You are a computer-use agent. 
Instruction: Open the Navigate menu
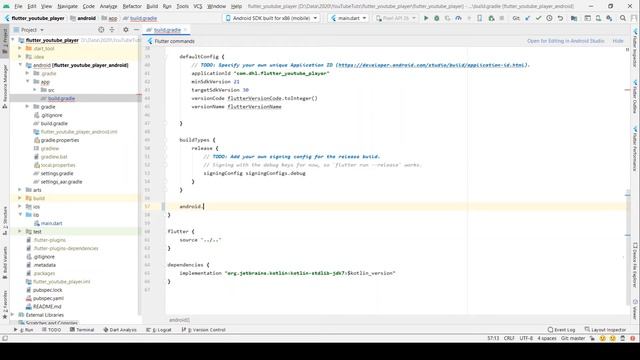pyautogui.click(x=67, y=6)
